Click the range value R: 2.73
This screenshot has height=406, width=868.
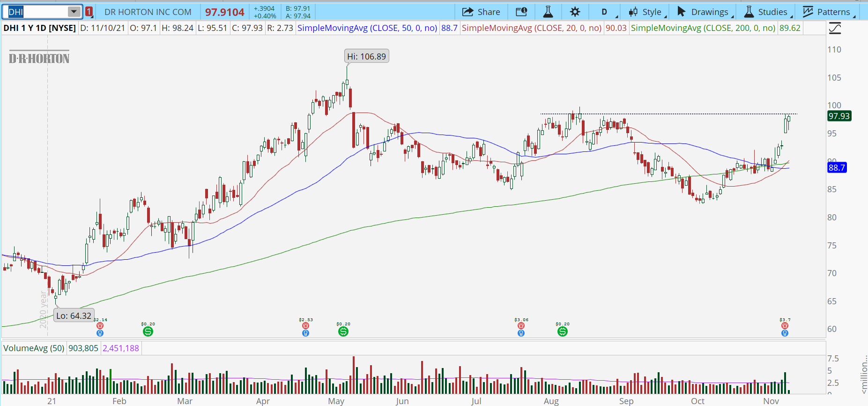tap(280, 28)
